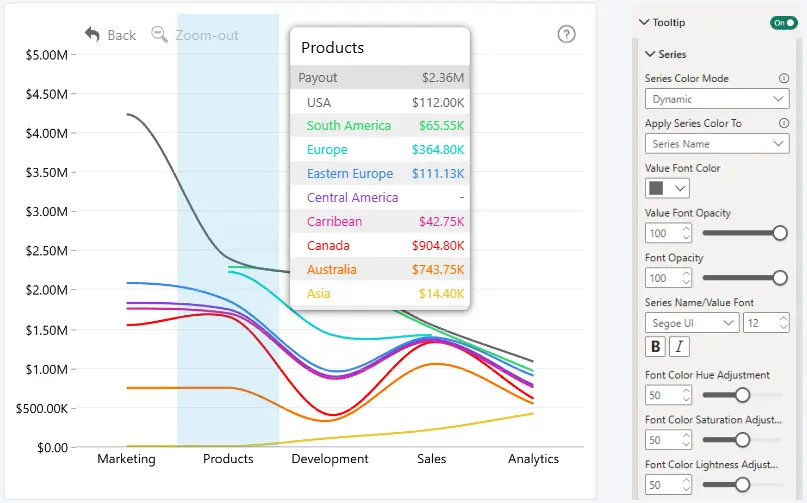
Task: Click Lightness Adjustment value field
Action: 668,485
